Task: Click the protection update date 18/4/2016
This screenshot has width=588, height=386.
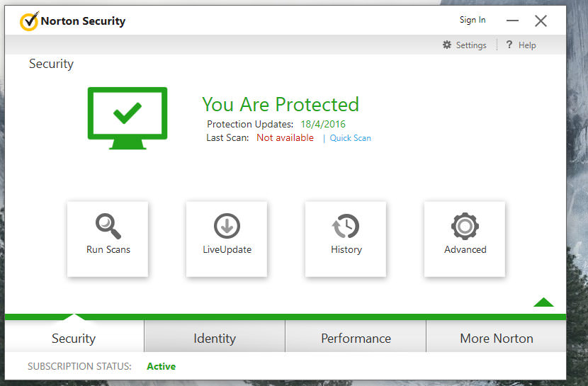Action: point(323,124)
